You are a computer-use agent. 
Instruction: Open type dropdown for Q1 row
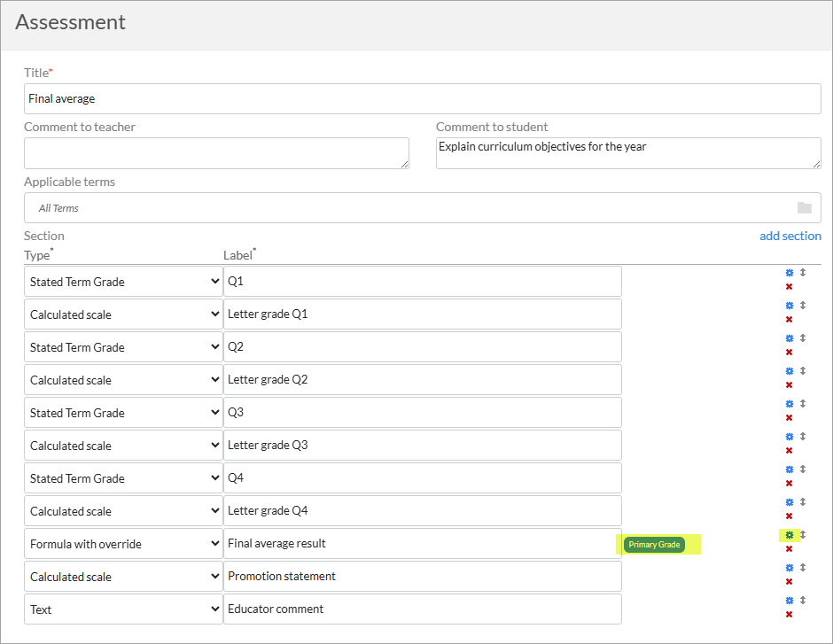(123, 282)
